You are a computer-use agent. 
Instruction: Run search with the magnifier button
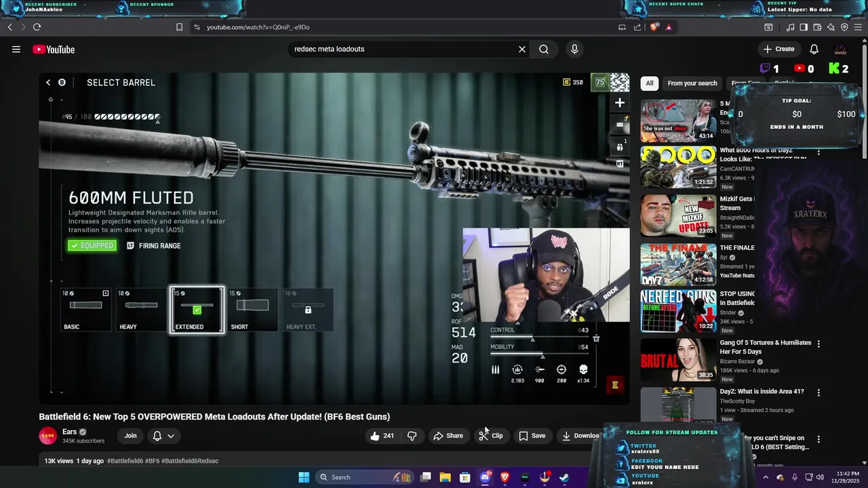pyautogui.click(x=544, y=49)
